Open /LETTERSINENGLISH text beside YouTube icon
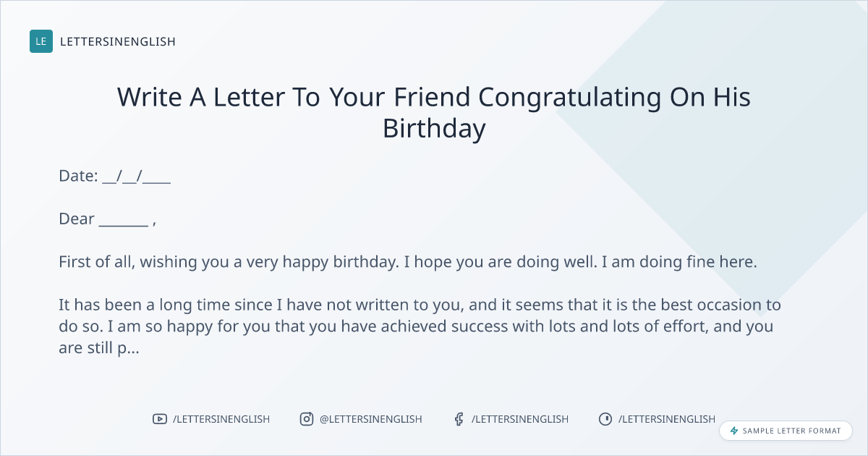The height and width of the screenshot is (456, 868). click(x=221, y=419)
